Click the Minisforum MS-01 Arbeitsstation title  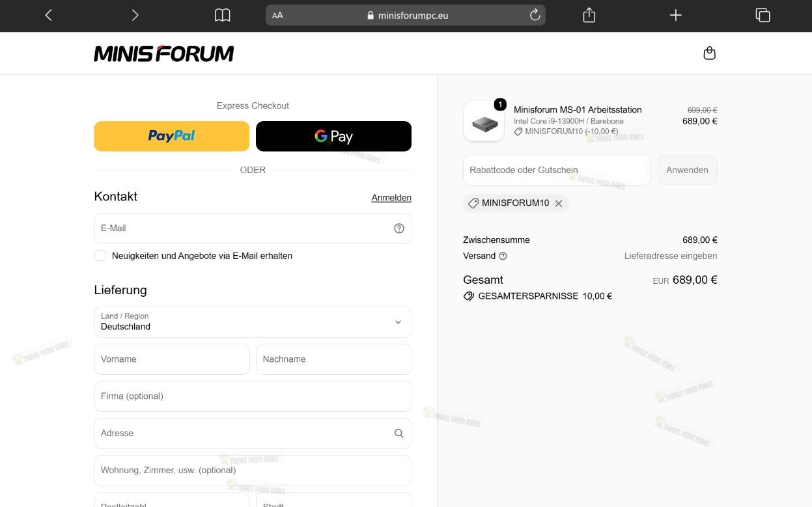coord(578,110)
